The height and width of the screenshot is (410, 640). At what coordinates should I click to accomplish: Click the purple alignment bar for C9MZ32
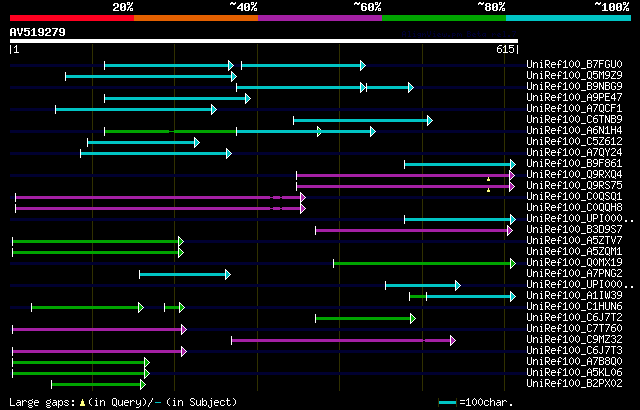coord(341,341)
